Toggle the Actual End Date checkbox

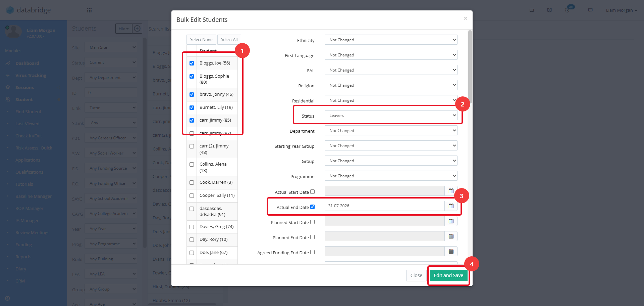pos(312,207)
